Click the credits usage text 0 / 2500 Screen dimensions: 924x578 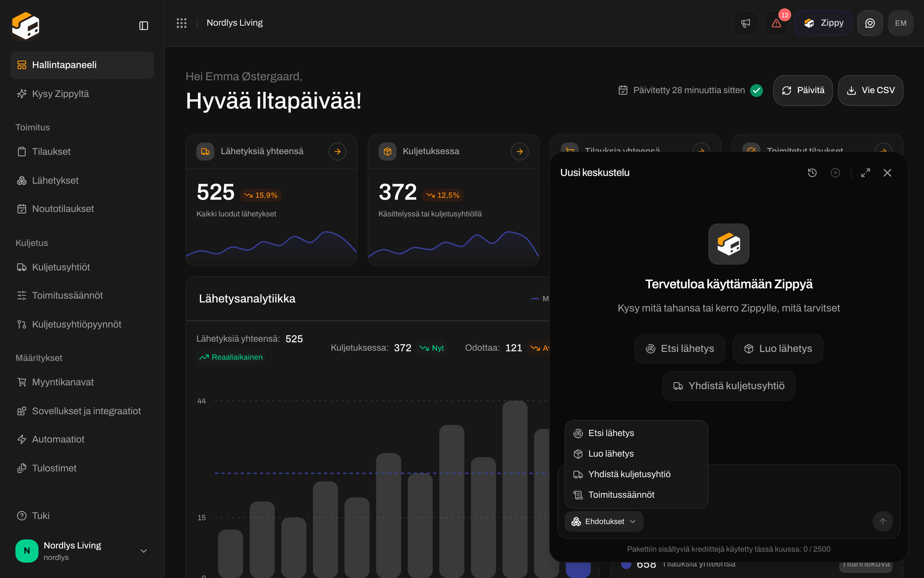(x=729, y=549)
